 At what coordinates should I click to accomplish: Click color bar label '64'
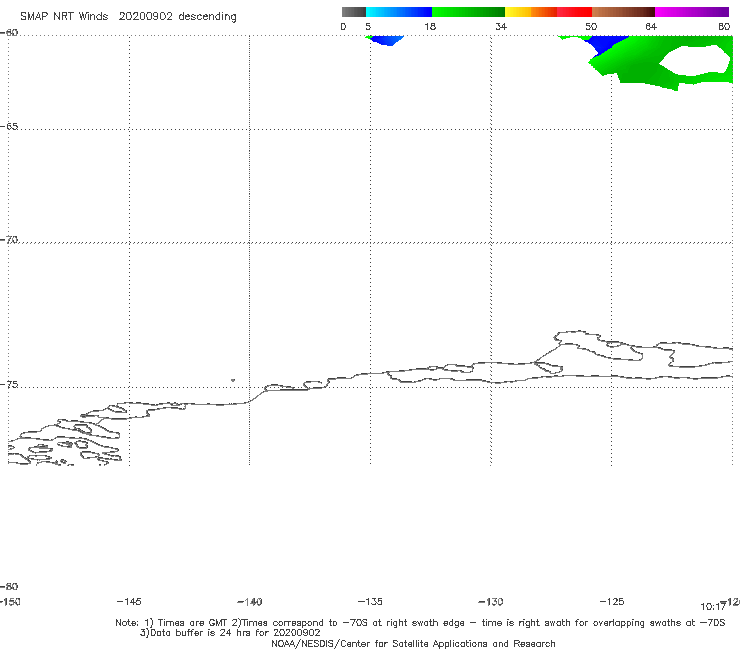click(x=651, y=26)
